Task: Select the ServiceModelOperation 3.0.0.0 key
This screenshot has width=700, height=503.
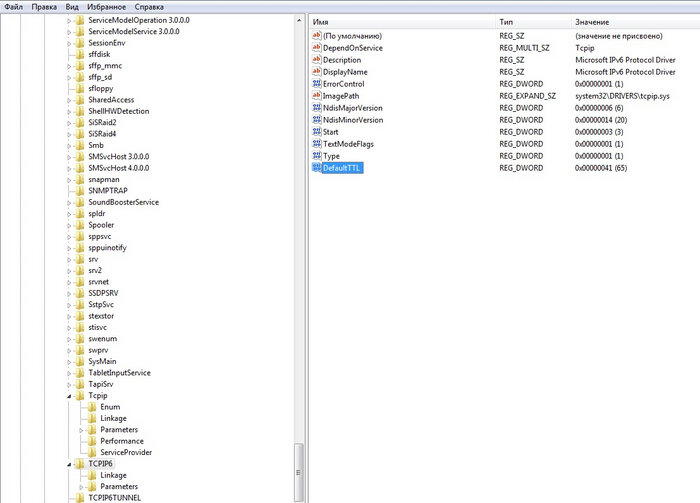Action: (139, 20)
